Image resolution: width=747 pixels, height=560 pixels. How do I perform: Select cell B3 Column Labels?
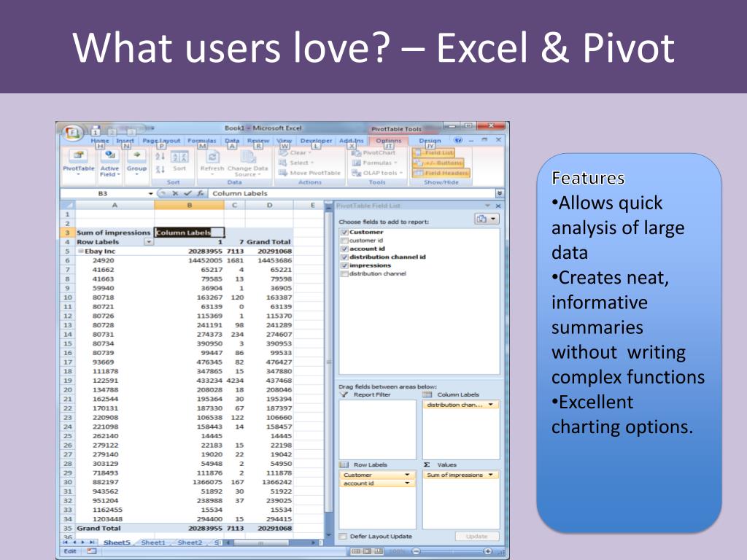click(189, 233)
